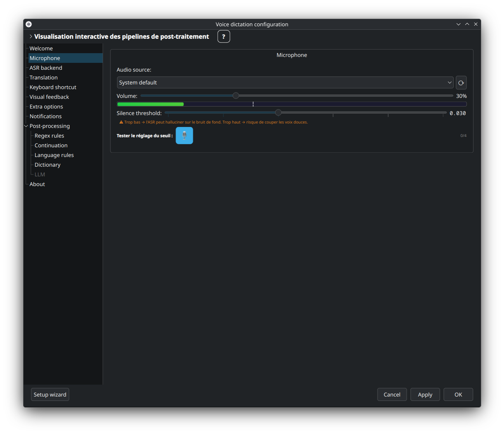Refresh the audio source list
The height and width of the screenshot is (435, 504).
(461, 83)
